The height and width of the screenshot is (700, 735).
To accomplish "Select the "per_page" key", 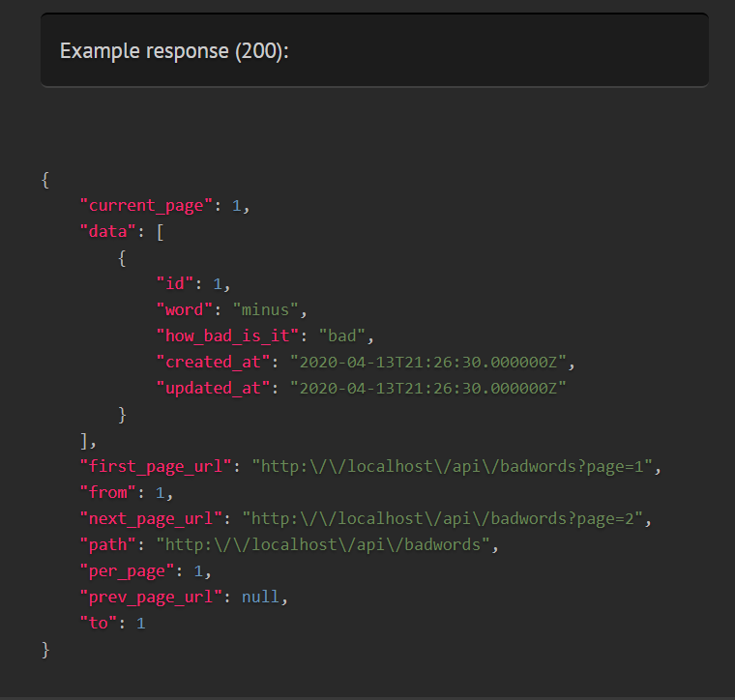I will pyautogui.click(x=128, y=571).
